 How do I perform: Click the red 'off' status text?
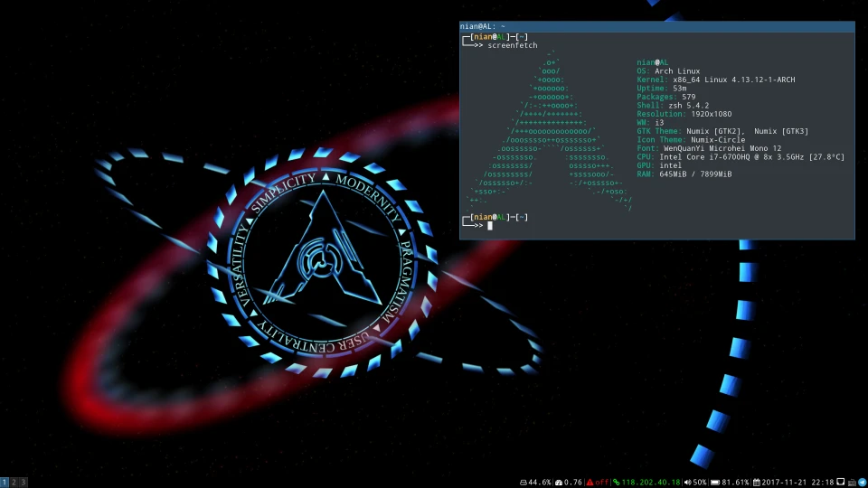pyautogui.click(x=602, y=483)
